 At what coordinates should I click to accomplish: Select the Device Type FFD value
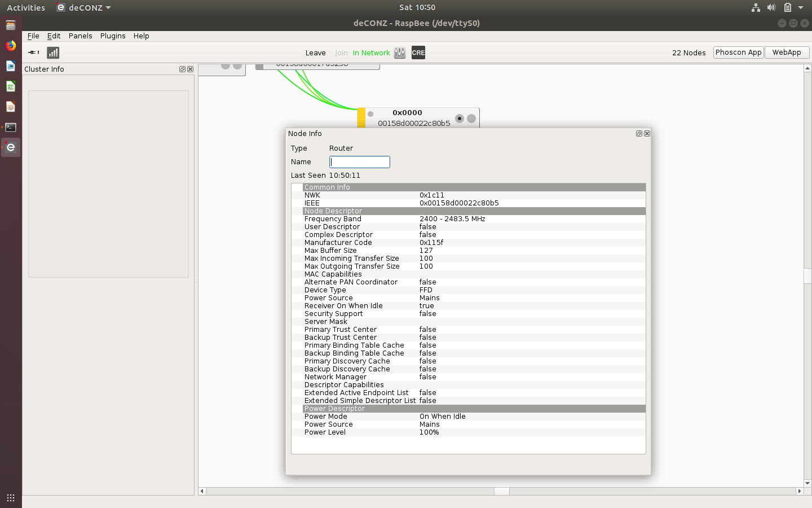point(426,290)
